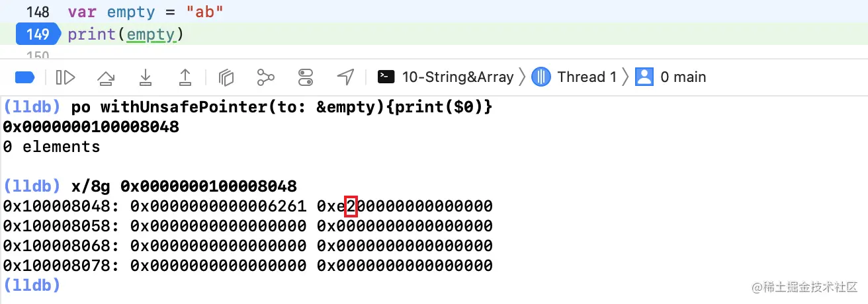Click the Step Out icon

[186, 77]
